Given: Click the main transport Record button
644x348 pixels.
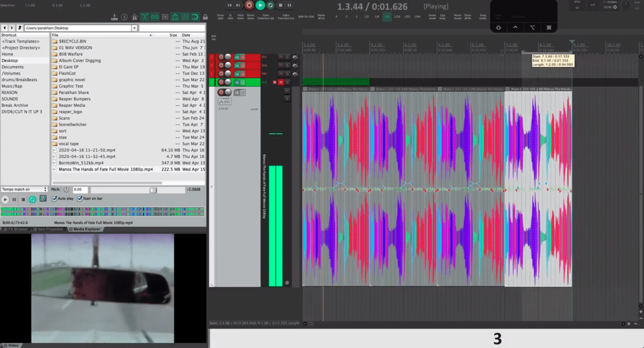Looking at the screenshot, I should tap(249, 5).
